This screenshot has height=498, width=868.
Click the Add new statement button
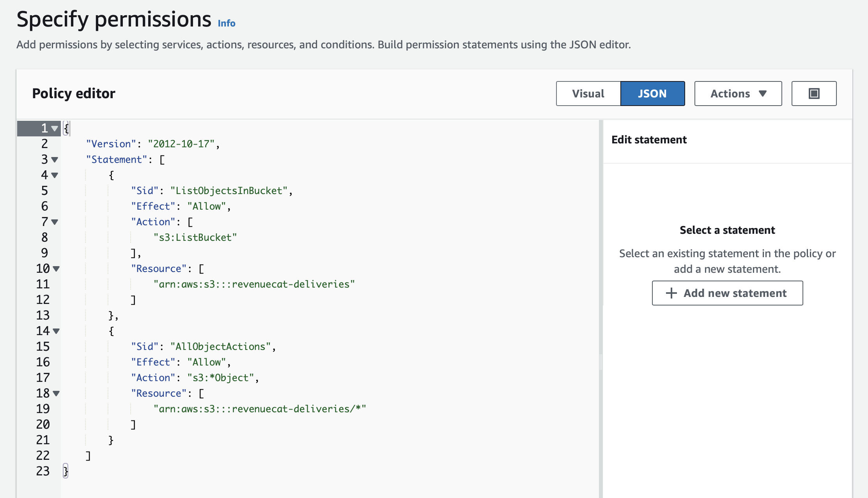(x=727, y=293)
